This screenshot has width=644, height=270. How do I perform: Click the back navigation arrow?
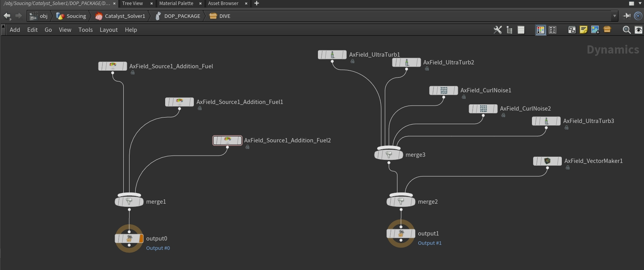pyautogui.click(x=7, y=16)
